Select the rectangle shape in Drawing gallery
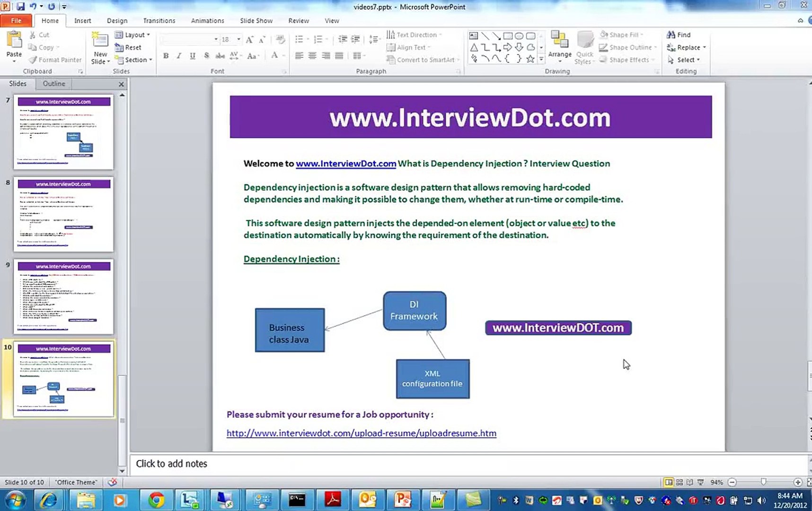Screen dimensions: 812x511 (x=508, y=36)
